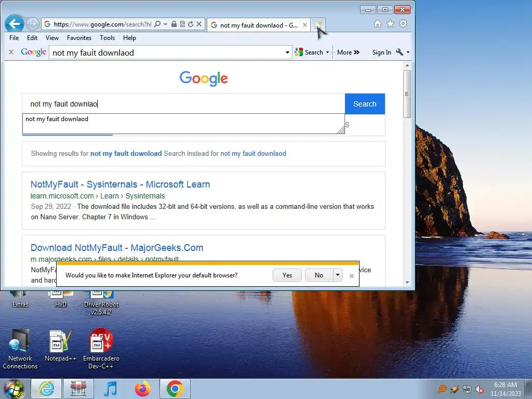Open the Favorites menu
This screenshot has width=532, height=399.
click(x=79, y=37)
